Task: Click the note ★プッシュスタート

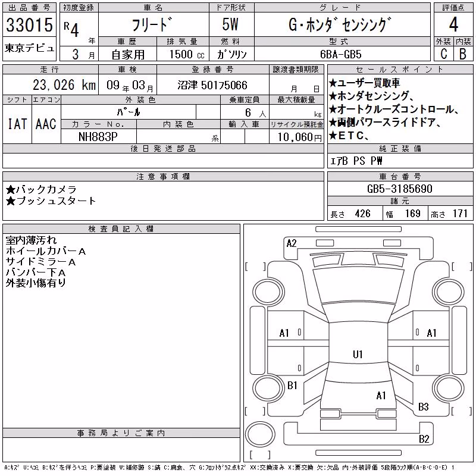Action: pos(51,201)
